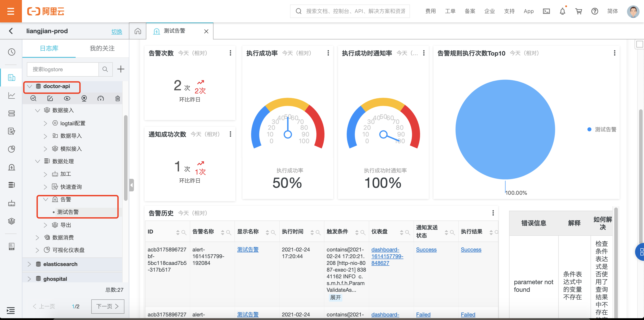Click the 下一页 pagination button
Image resolution: width=644 pixels, height=320 pixels.
click(x=108, y=306)
